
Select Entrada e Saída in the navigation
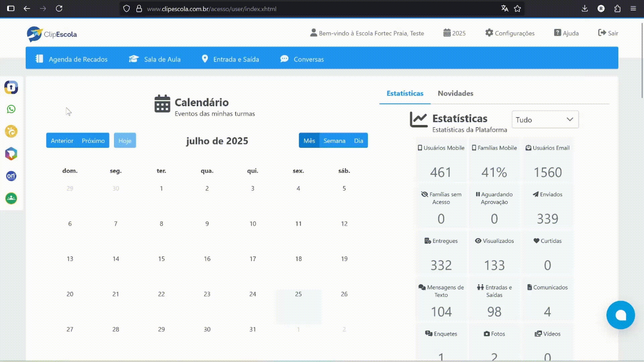point(236,59)
